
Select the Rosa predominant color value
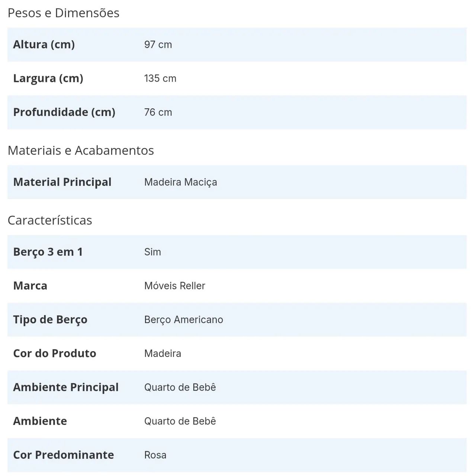[x=155, y=455]
